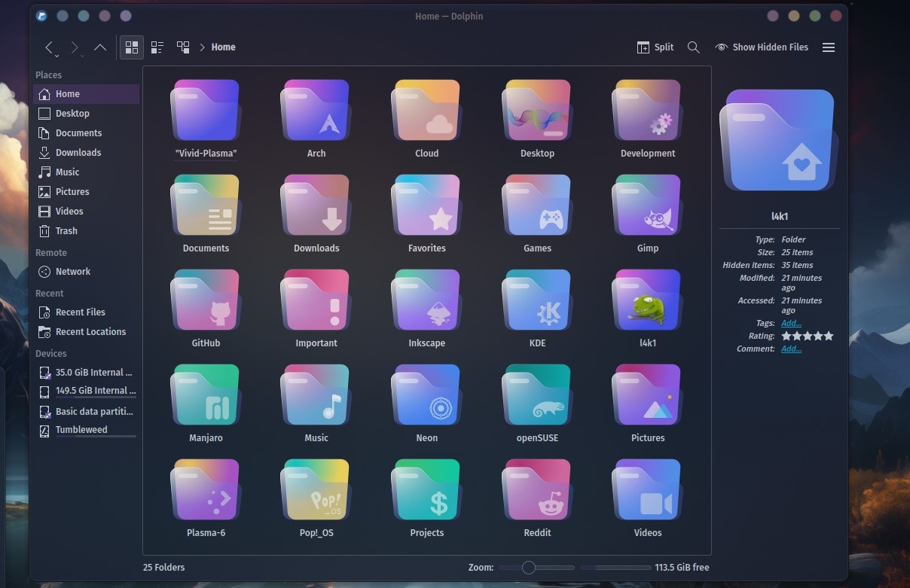The height and width of the screenshot is (588, 910).
Task: Click Home in the breadcrumb bar
Action: point(223,47)
